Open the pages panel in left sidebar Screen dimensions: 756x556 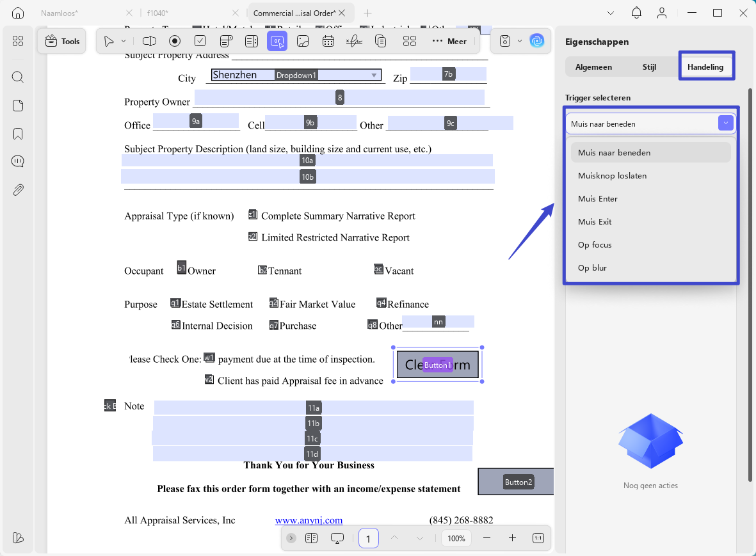[x=18, y=106]
